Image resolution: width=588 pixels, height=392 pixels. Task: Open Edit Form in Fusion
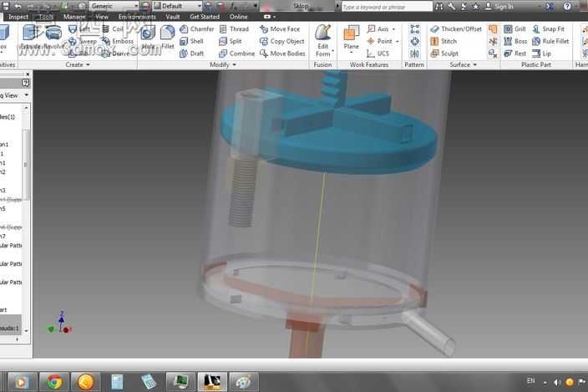click(323, 40)
